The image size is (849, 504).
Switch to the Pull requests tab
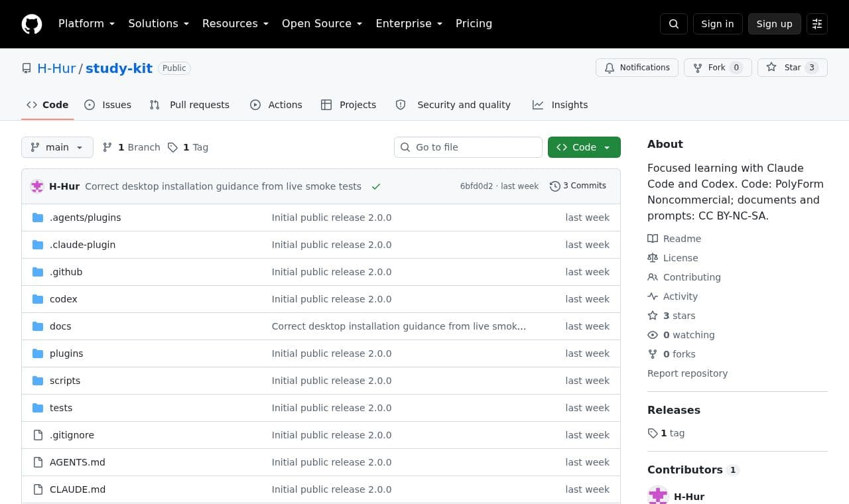click(x=190, y=105)
